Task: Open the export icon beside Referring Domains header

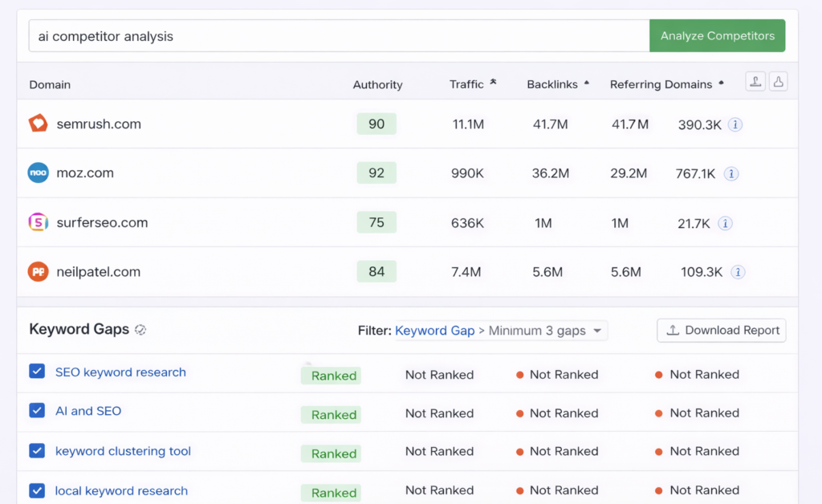Action: [x=755, y=81]
